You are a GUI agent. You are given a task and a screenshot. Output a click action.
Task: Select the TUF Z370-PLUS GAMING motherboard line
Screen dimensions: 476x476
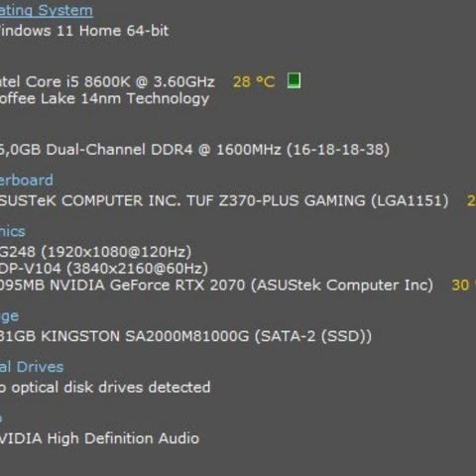(224, 200)
